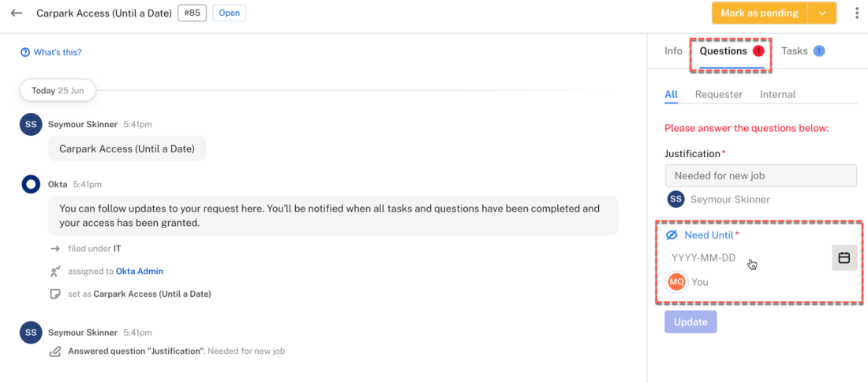Screen dimensions: 868x383
Task: Click the back arrow icon
Action: (17, 13)
